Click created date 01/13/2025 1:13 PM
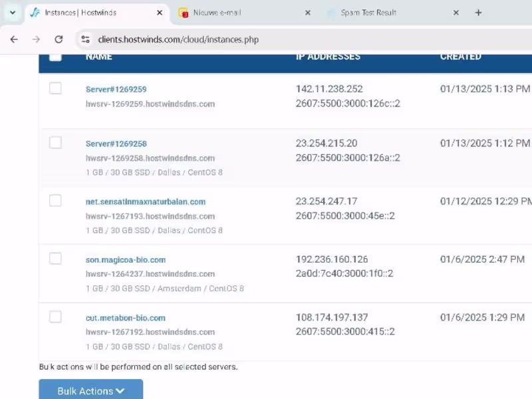The width and height of the screenshot is (532, 399). (x=485, y=89)
